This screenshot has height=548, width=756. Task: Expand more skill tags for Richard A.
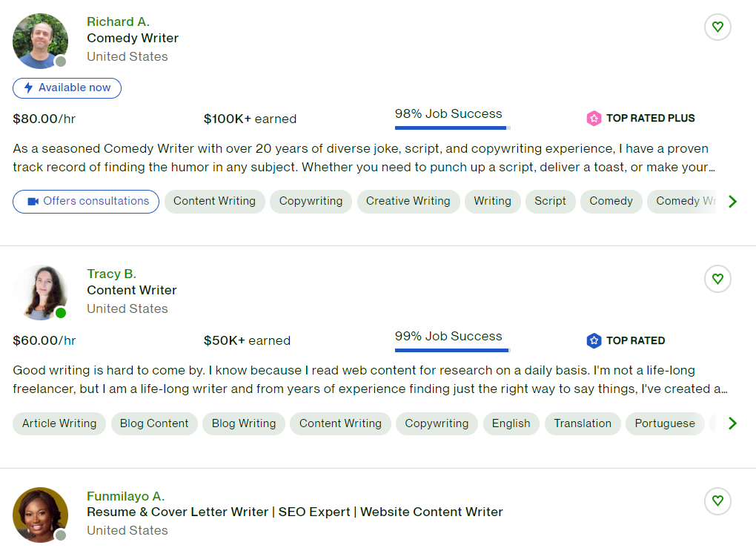pyautogui.click(x=732, y=201)
